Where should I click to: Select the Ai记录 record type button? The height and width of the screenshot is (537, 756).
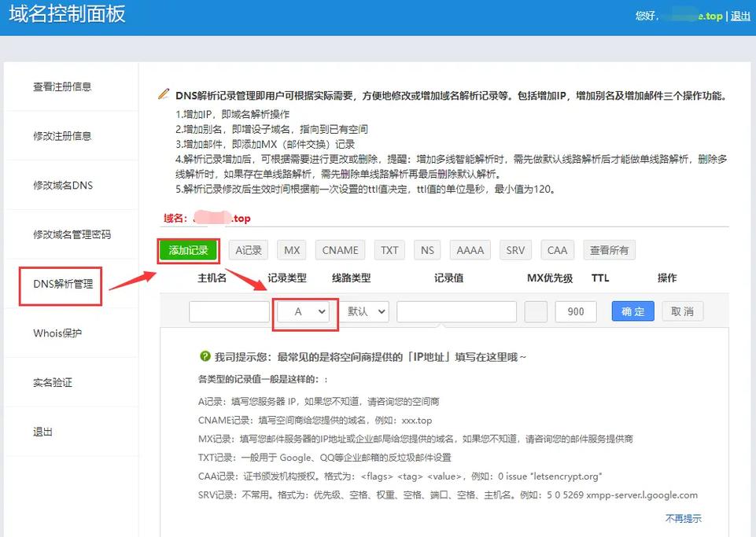coord(248,249)
